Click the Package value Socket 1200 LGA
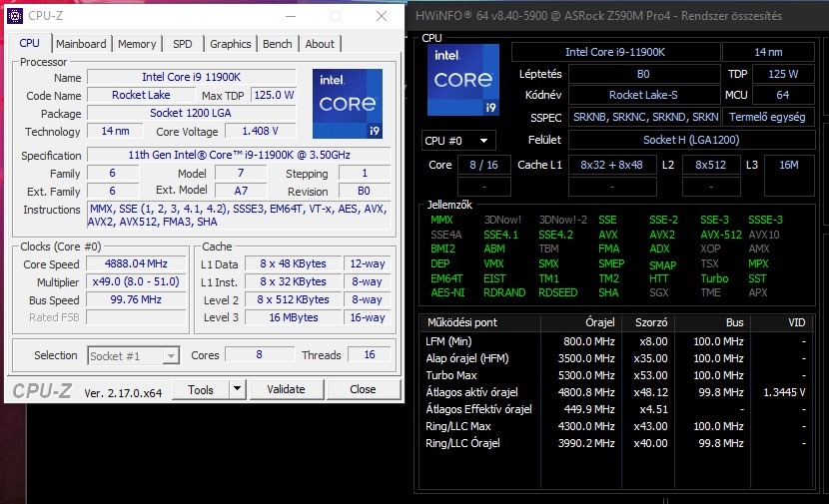 click(192, 113)
